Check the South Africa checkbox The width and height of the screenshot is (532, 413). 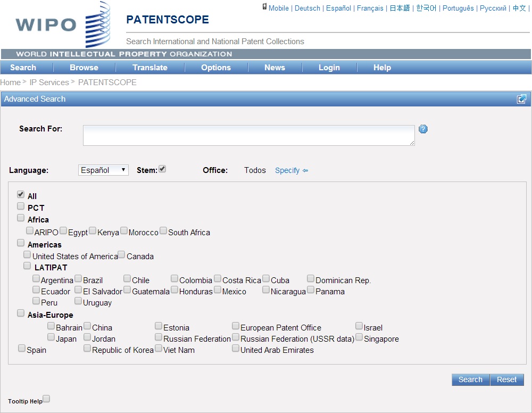(163, 230)
